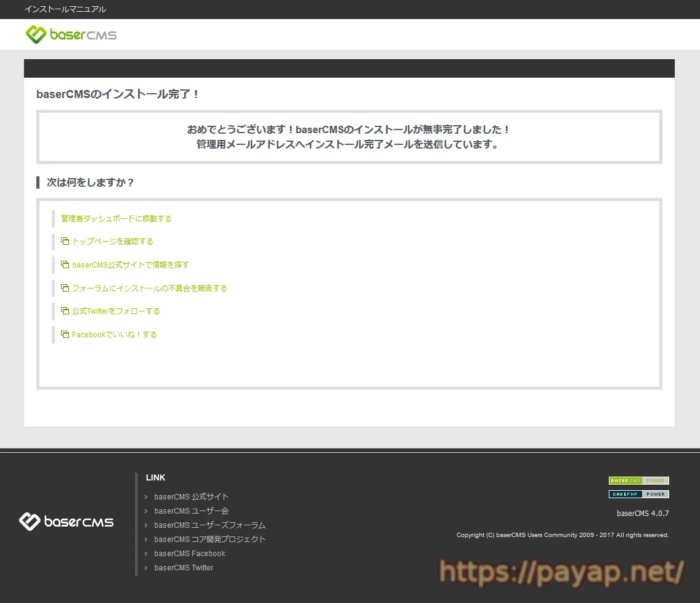Image resolution: width=700 pixels, height=603 pixels.
Task: Click the BASERCMS POWER badge
Action: tap(639, 481)
